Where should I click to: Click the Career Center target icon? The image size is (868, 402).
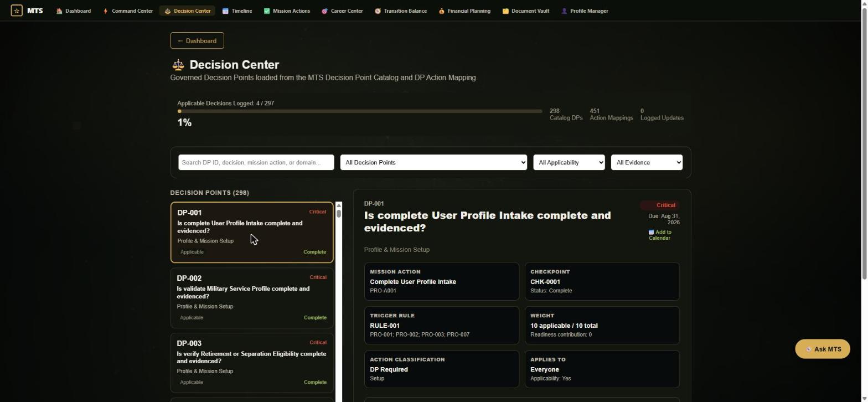pyautogui.click(x=324, y=11)
